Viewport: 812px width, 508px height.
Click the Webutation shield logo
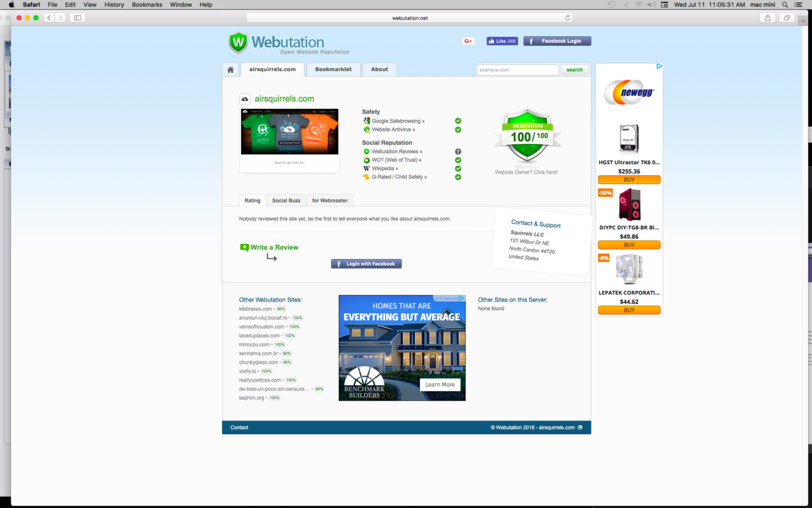pos(238,43)
